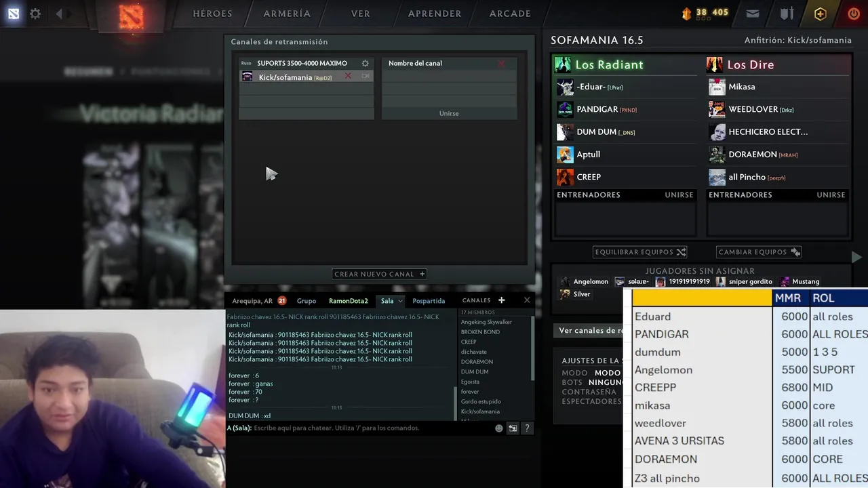Select Angelomon in unassigned players
This screenshot has height=488, width=868.
coord(584,281)
